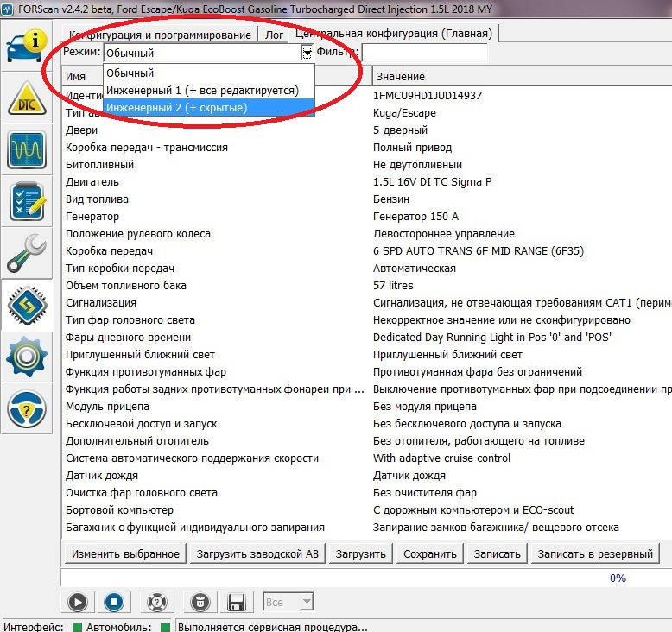Image resolution: width=672 pixels, height=632 pixels.
Task: Click the value 6 SPD AUTO TRANS 6F MID RANGE
Action: (479, 250)
